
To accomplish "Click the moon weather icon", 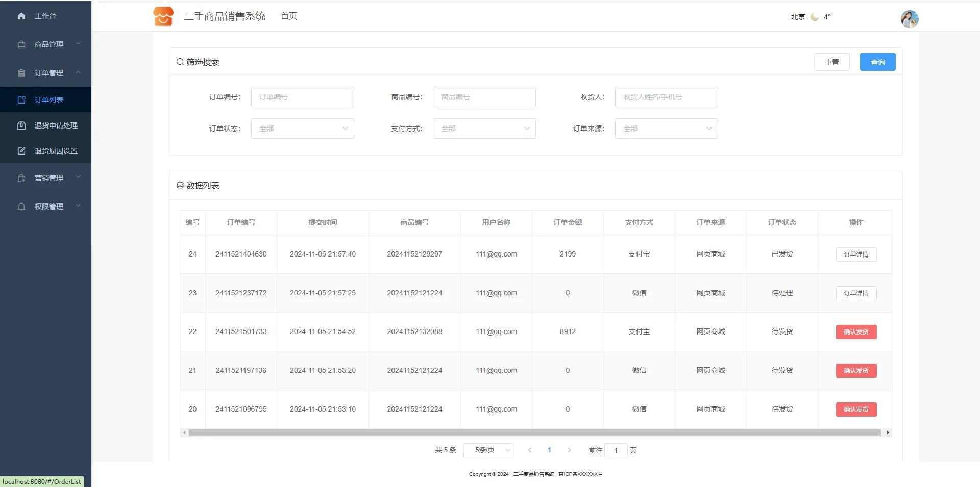I will (815, 17).
